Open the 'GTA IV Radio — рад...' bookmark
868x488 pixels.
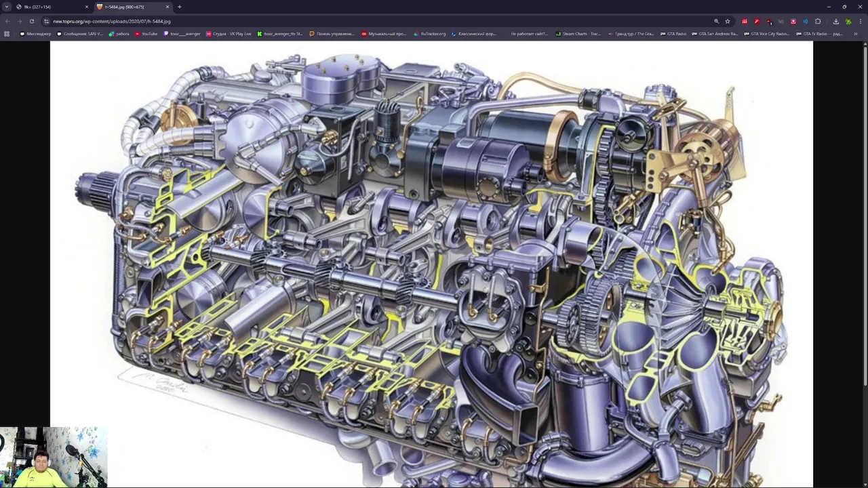pos(819,34)
